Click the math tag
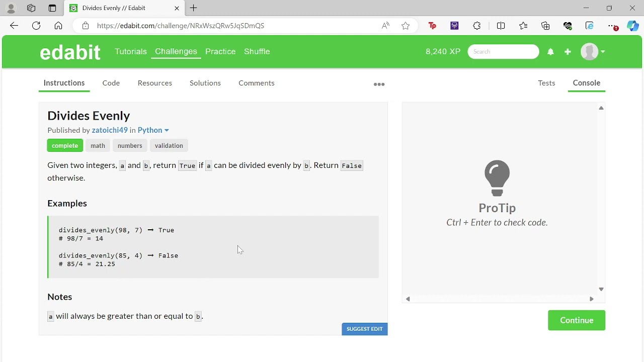Image resolution: width=644 pixels, height=362 pixels. pos(98,146)
